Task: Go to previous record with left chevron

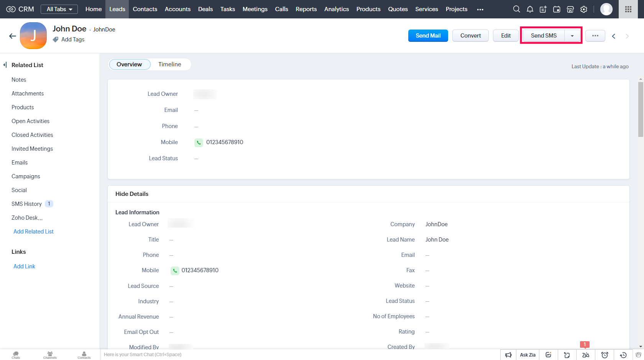Action: pyautogui.click(x=613, y=36)
